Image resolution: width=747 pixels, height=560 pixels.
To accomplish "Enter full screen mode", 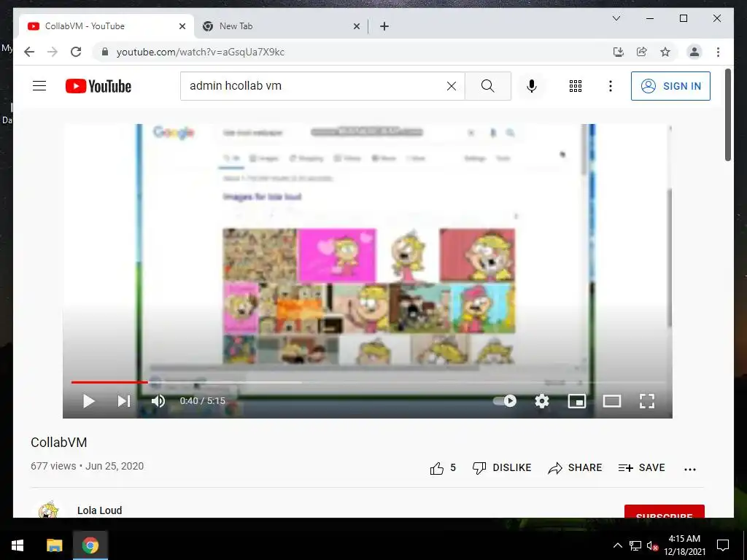I will [x=646, y=401].
